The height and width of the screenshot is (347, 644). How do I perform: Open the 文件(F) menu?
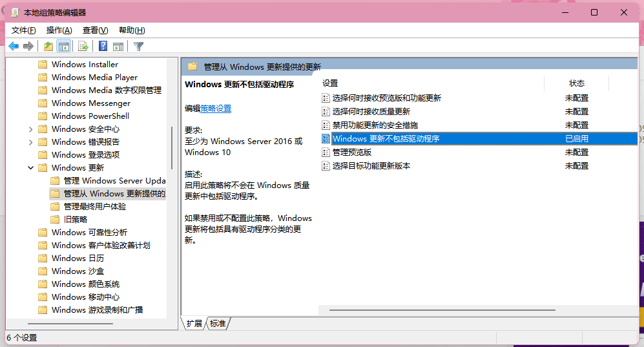23,30
